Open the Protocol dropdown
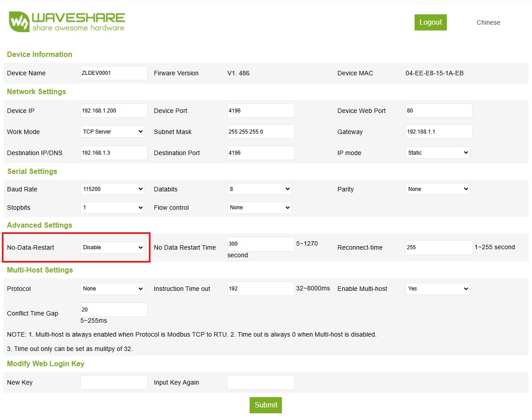 tap(112, 289)
